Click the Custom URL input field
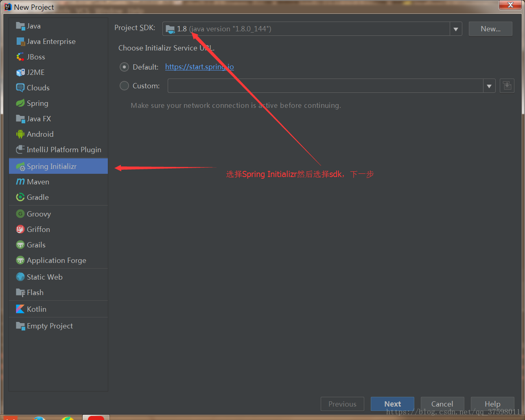The height and width of the screenshot is (420, 525). (x=326, y=86)
